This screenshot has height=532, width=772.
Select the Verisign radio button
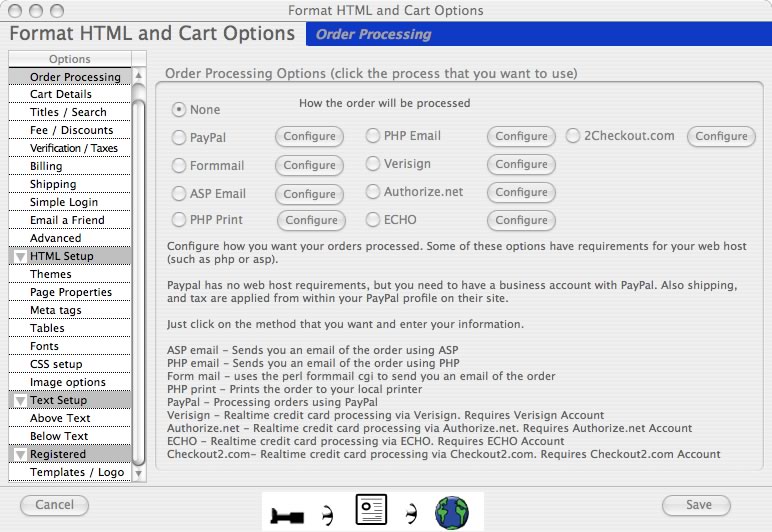coord(373,163)
